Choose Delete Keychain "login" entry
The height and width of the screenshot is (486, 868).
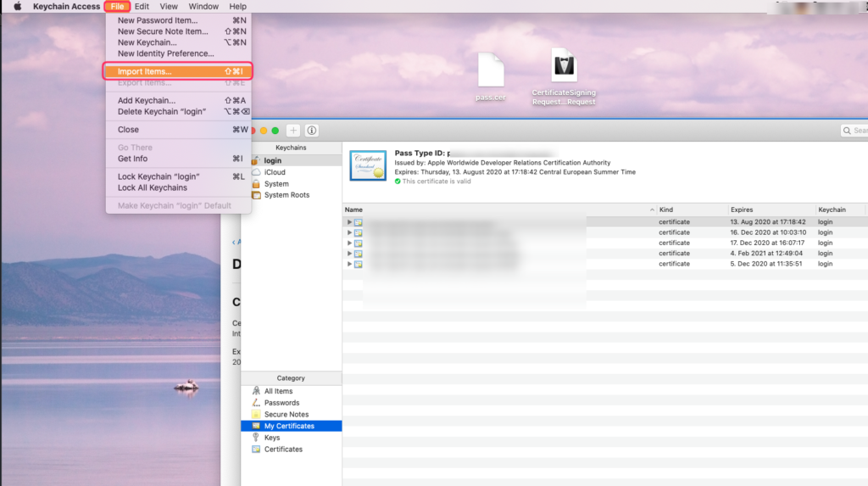coord(178,111)
